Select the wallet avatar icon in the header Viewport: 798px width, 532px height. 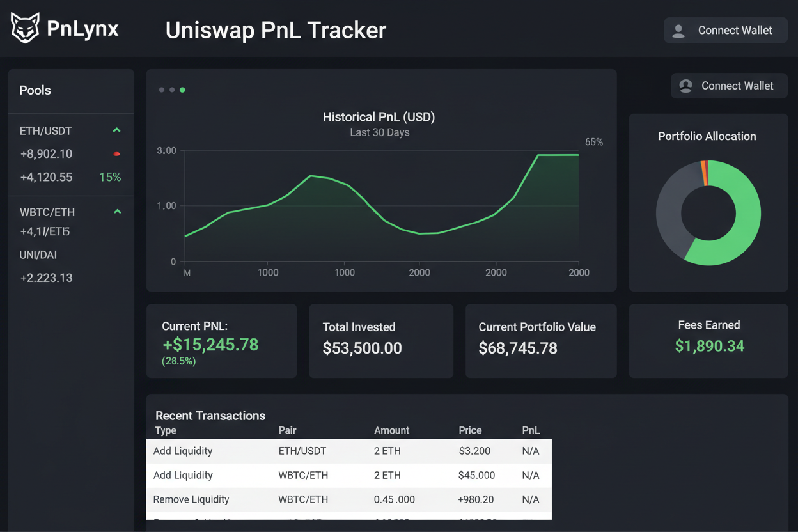pyautogui.click(x=678, y=30)
